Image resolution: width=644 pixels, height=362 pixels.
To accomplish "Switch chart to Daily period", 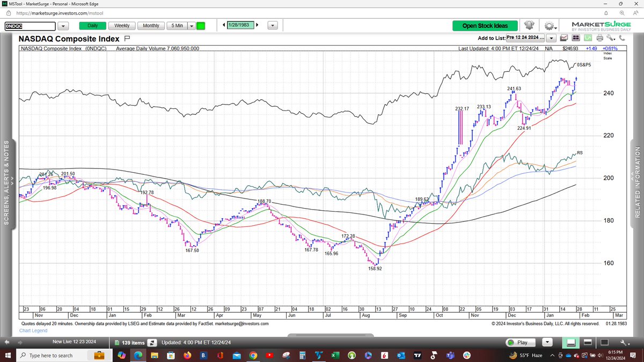I will 92,26.
